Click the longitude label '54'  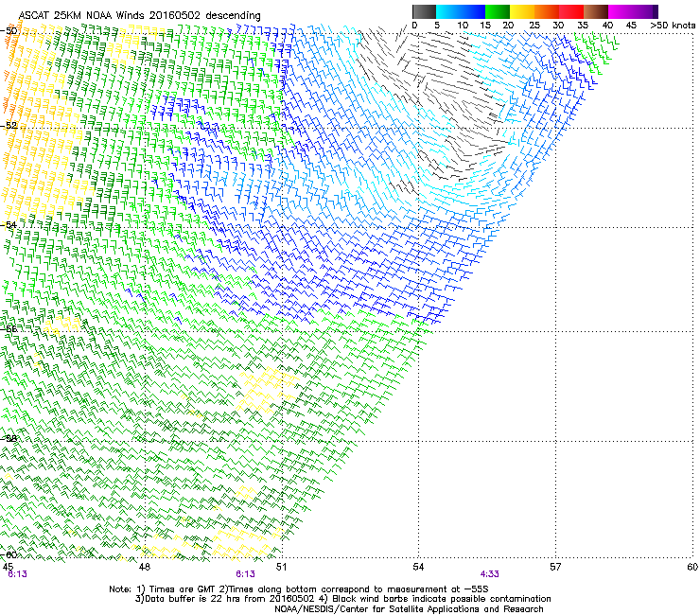pyautogui.click(x=418, y=567)
